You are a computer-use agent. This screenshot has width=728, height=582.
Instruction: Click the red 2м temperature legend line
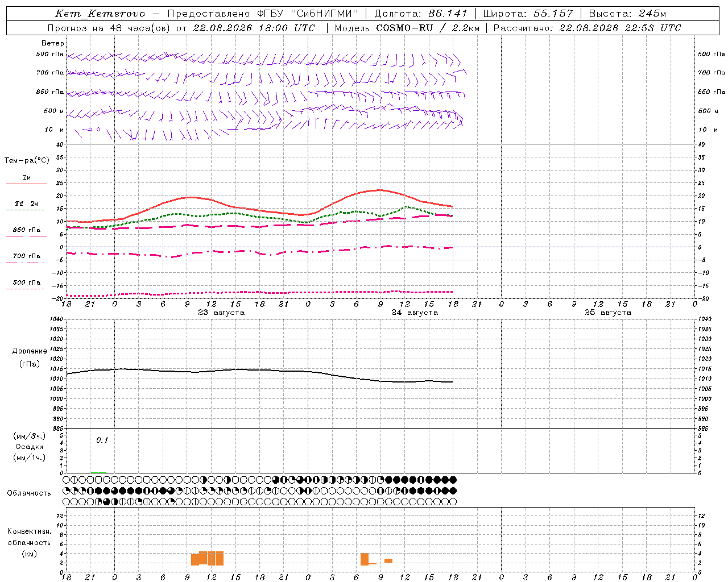coord(26,184)
